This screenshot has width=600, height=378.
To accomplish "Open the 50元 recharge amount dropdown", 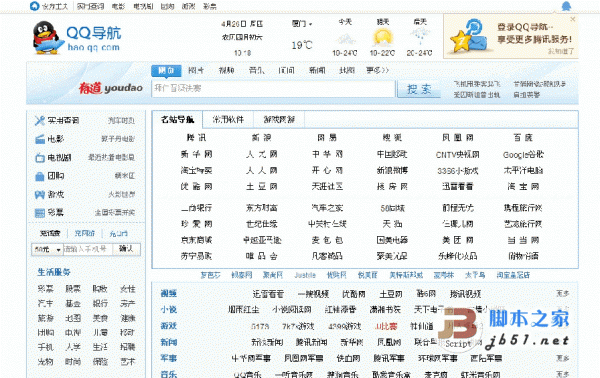I will [47, 249].
